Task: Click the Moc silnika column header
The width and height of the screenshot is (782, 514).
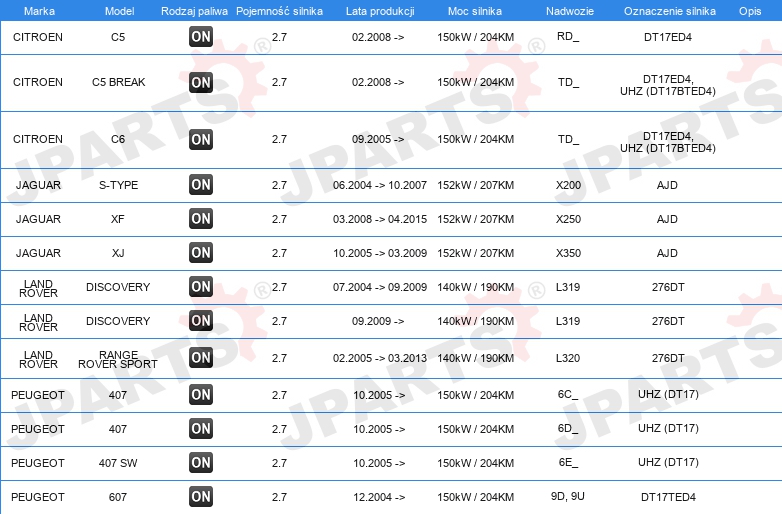Action: pyautogui.click(x=475, y=11)
